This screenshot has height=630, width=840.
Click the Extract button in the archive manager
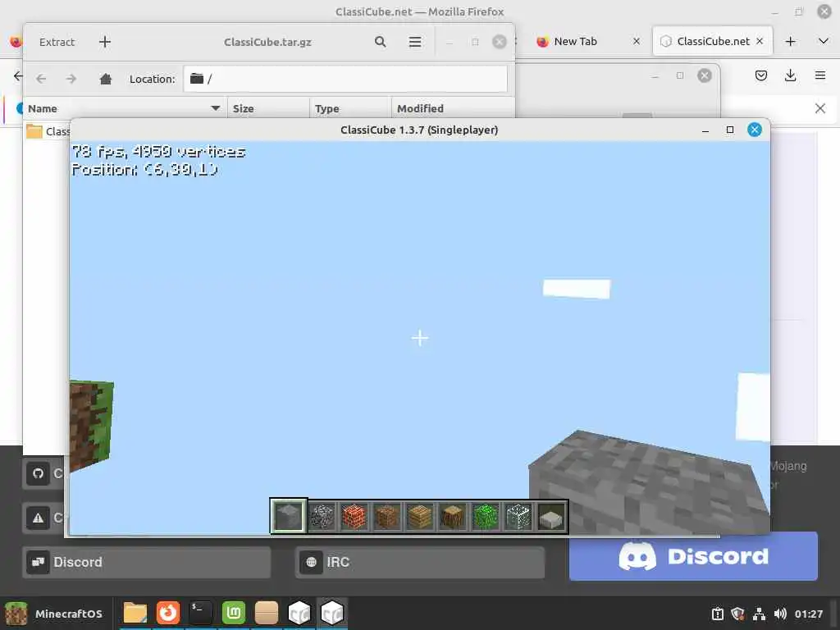pyautogui.click(x=57, y=42)
